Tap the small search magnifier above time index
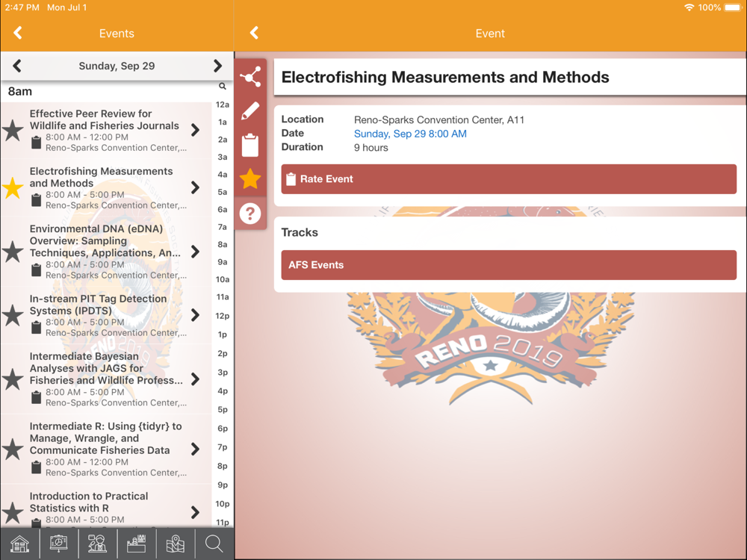This screenshot has height=560, width=747. point(223,86)
